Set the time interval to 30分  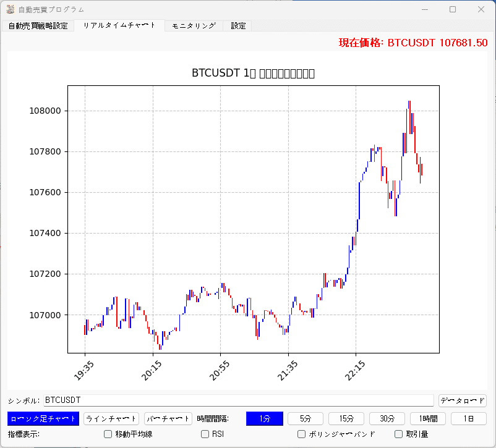pos(387,418)
